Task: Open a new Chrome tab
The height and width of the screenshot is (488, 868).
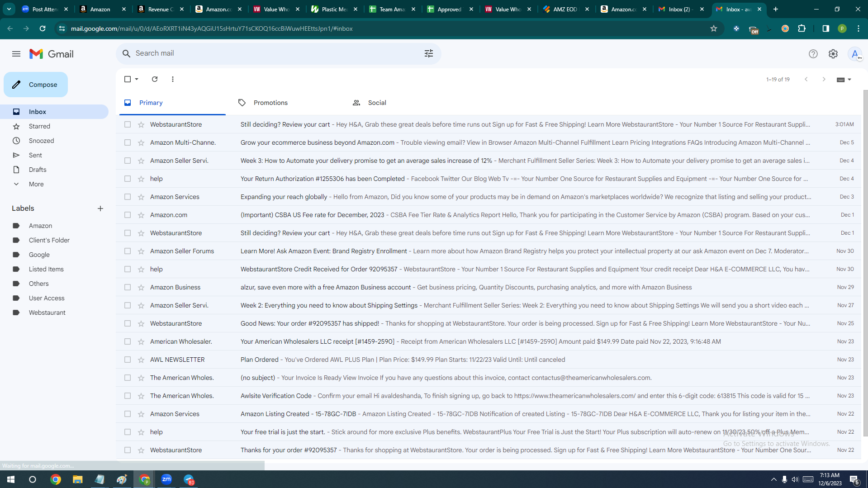Action: click(x=775, y=9)
